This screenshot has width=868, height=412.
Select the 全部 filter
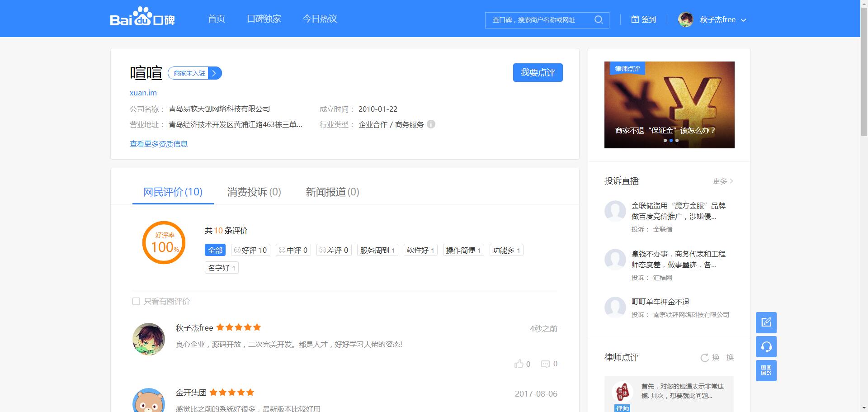[x=215, y=250]
